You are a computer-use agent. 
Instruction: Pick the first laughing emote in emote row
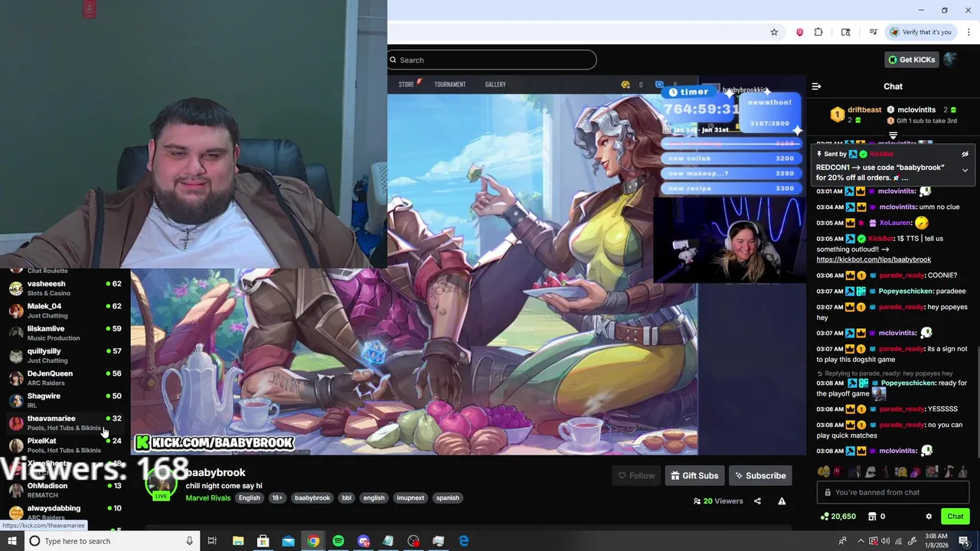(x=824, y=472)
